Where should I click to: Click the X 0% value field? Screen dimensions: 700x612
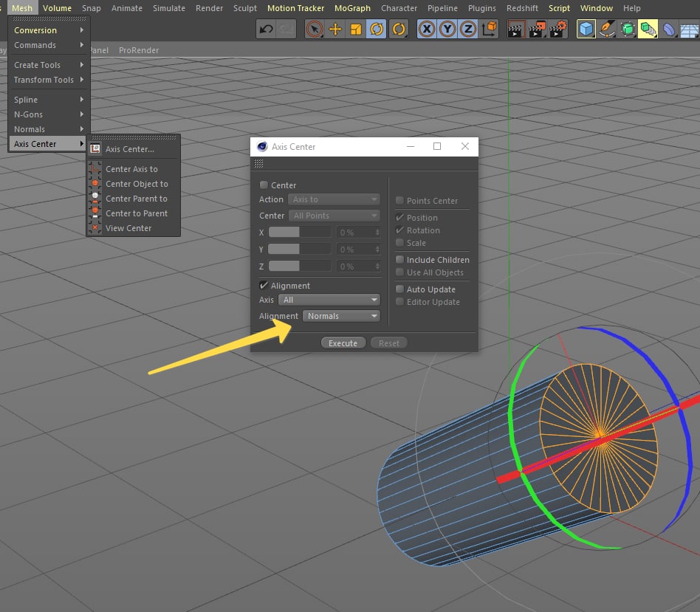pos(355,232)
